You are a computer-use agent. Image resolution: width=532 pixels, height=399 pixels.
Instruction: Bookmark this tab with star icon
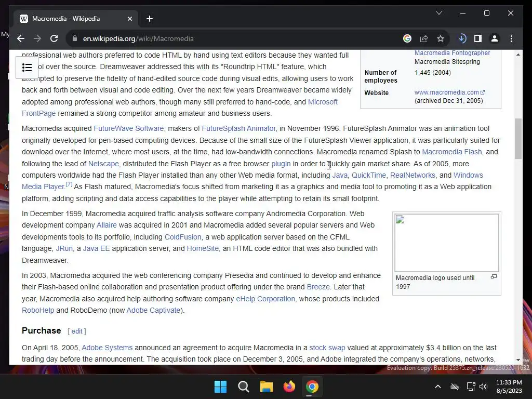click(x=441, y=38)
